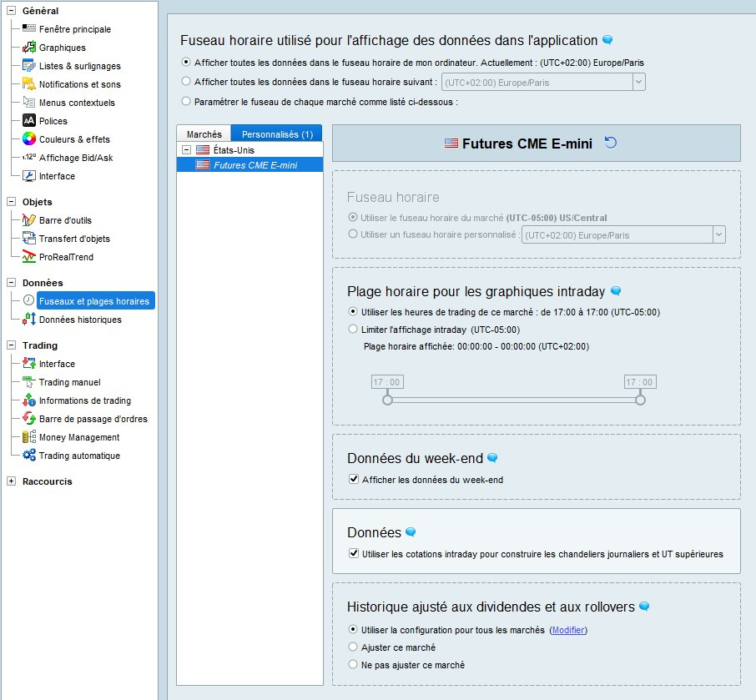Image resolution: width=756 pixels, height=700 pixels.
Task: Open Fuseaux et plages horaires page
Action: (95, 301)
